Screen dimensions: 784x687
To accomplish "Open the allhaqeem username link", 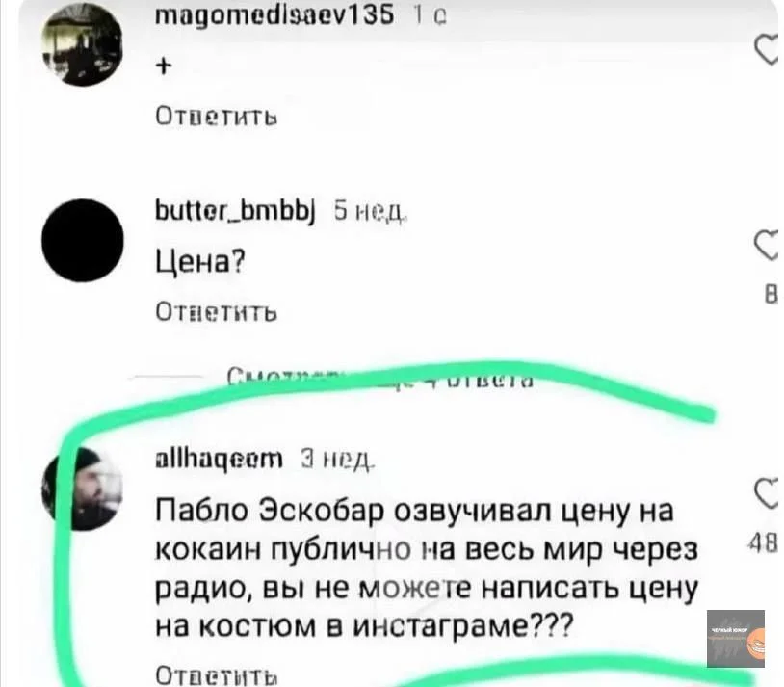I will point(219,459).
